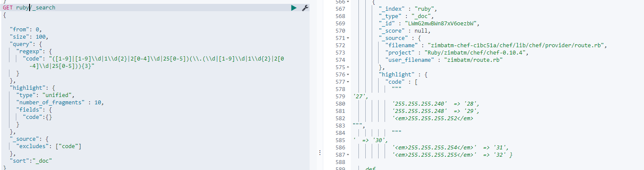
Task: Collapse the hit object at line 566
Action: (347, 1)
